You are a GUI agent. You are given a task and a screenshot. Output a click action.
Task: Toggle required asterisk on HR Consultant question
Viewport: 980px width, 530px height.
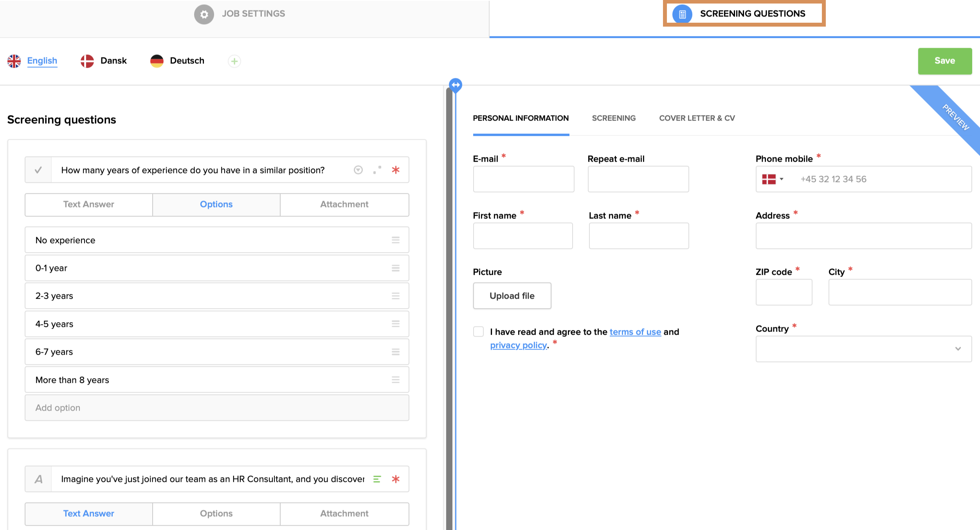coord(396,479)
